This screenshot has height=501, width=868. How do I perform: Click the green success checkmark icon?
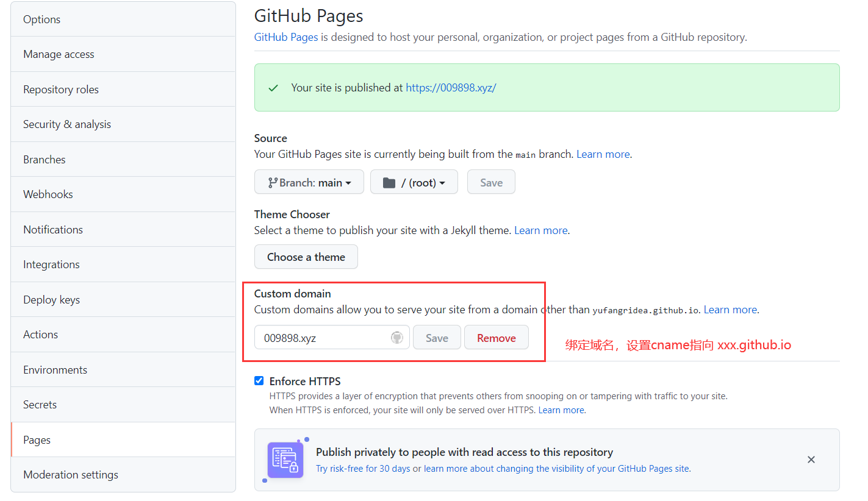click(273, 88)
